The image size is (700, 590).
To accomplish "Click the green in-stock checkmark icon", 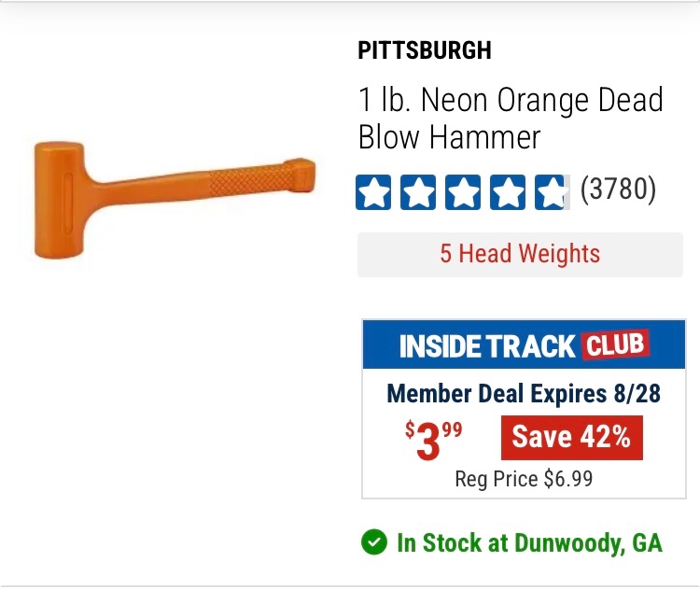I will 374,542.
